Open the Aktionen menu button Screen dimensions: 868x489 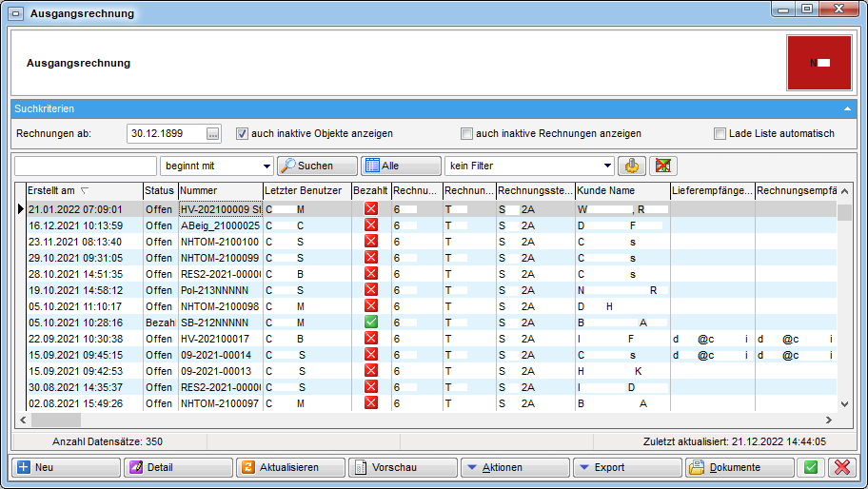tap(515, 467)
